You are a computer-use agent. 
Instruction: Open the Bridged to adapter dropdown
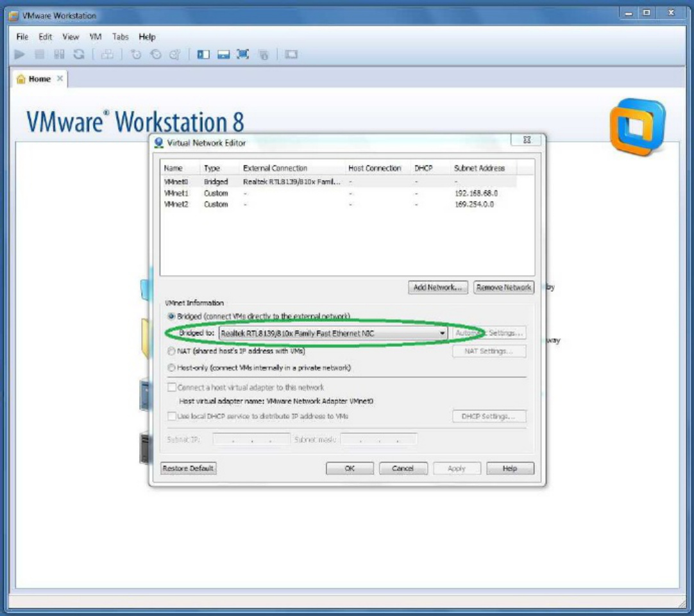333,333
